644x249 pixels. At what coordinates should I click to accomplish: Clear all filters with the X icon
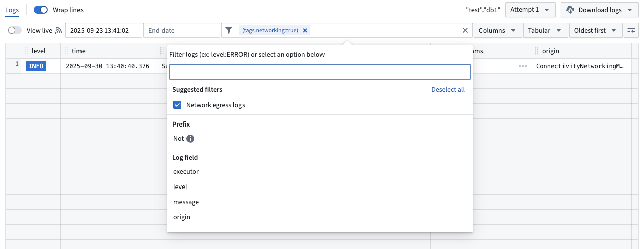pyautogui.click(x=465, y=30)
